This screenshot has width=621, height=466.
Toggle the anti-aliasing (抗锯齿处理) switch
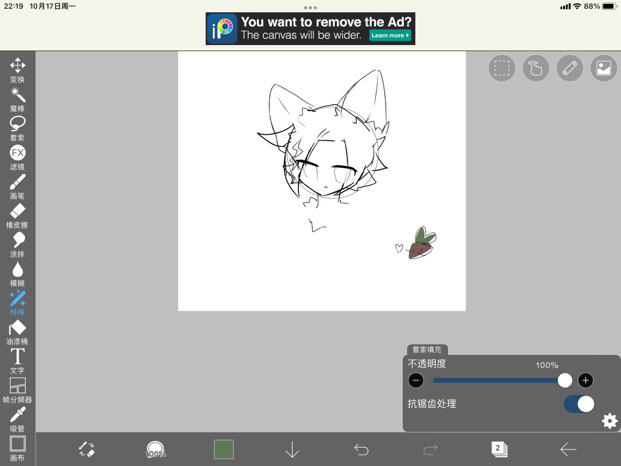pos(578,404)
